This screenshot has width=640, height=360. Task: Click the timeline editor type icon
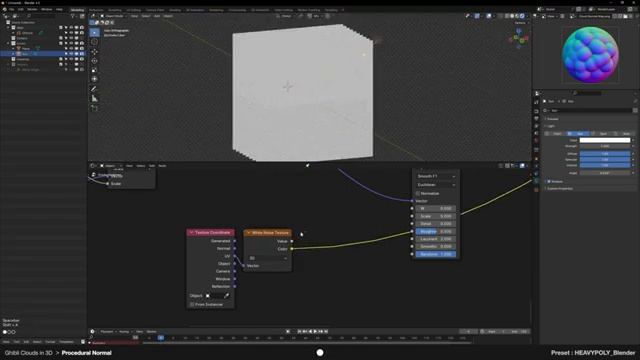coord(93,331)
